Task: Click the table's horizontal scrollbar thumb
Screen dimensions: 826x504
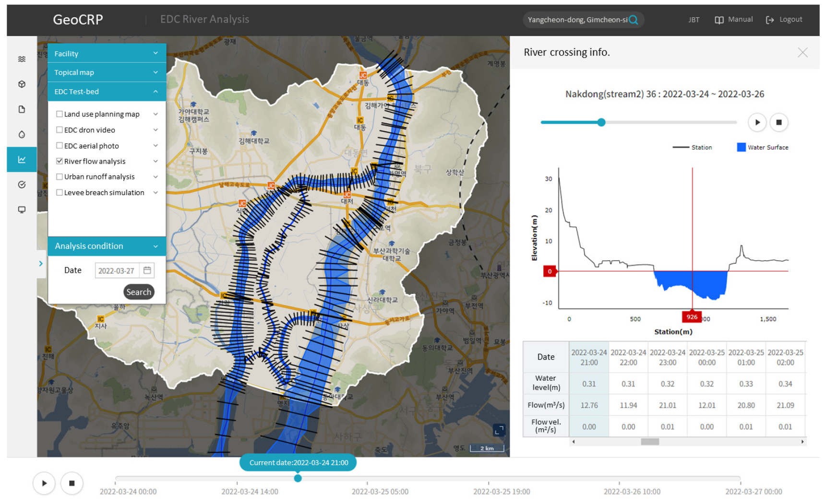Action: 650,442
